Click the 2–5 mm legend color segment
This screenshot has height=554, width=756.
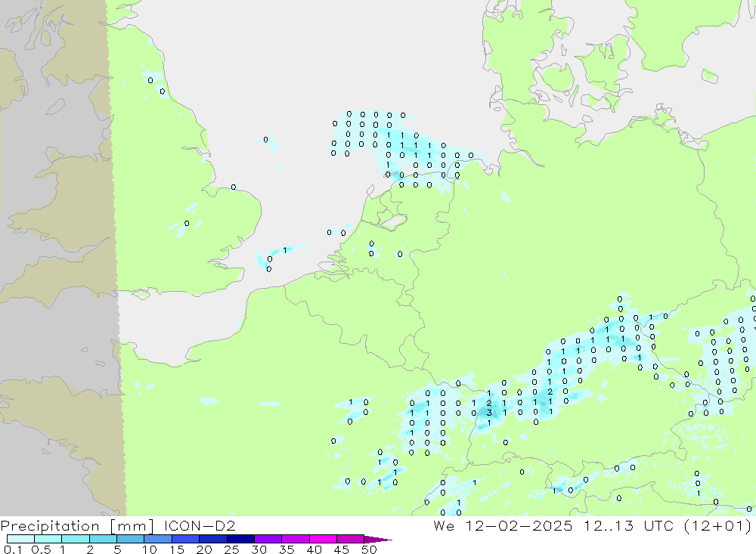tap(103, 539)
